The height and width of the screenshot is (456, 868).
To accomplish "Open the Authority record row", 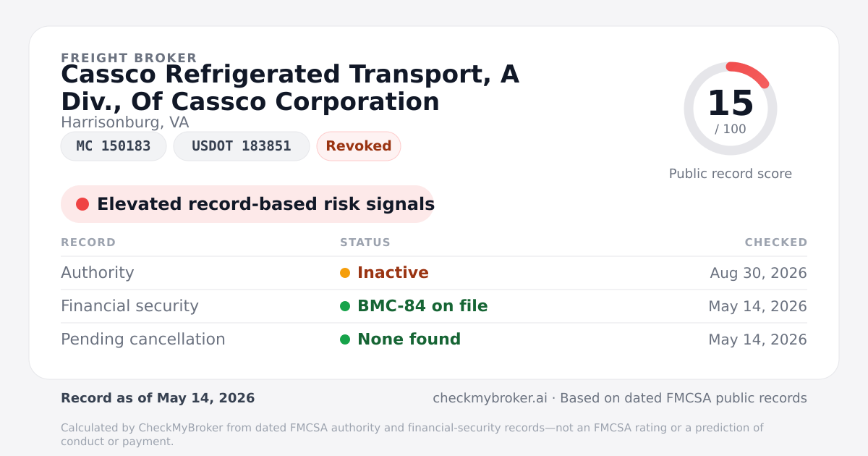I will [434, 273].
